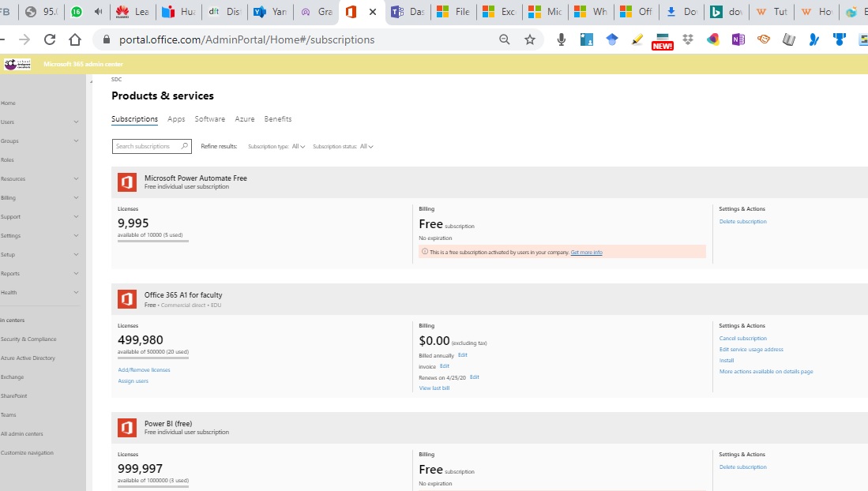The width and height of the screenshot is (868, 491).
Task: Open Roles in the sidebar
Action: (x=7, y=160)
